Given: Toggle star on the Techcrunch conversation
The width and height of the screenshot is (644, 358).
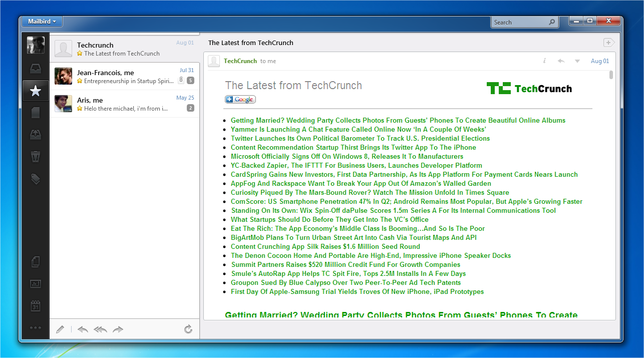Looking at the screenshot, I should coord(80,54).
